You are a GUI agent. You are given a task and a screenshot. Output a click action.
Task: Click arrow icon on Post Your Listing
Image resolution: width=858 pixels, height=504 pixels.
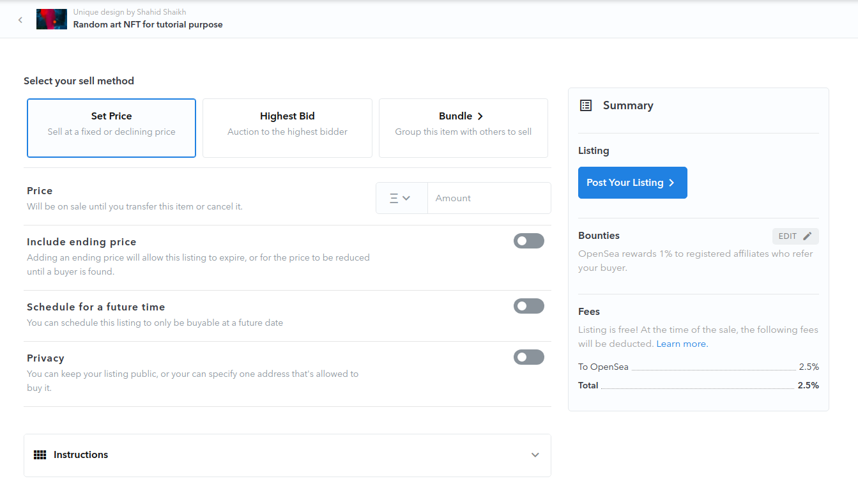tap(671, 183)
